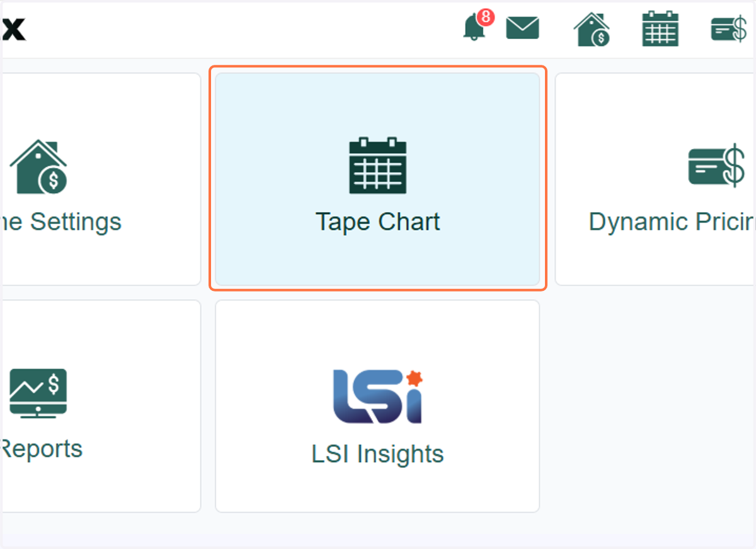Open the Settings card with house icon

101,179
